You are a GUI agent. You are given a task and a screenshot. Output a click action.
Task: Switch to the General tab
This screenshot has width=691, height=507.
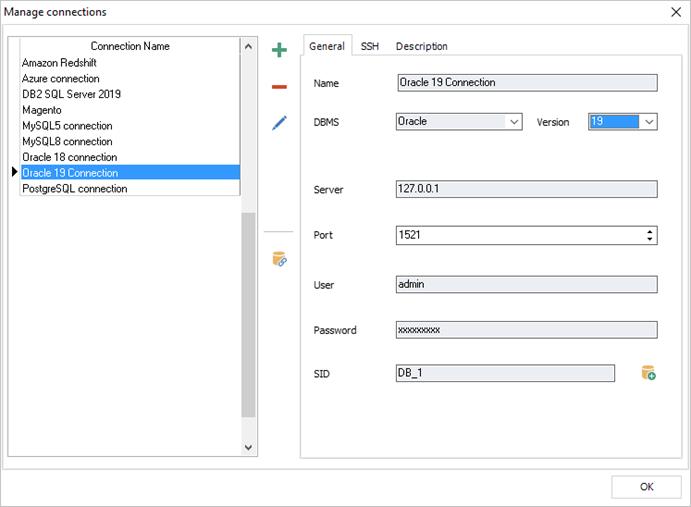coord(327,46)
